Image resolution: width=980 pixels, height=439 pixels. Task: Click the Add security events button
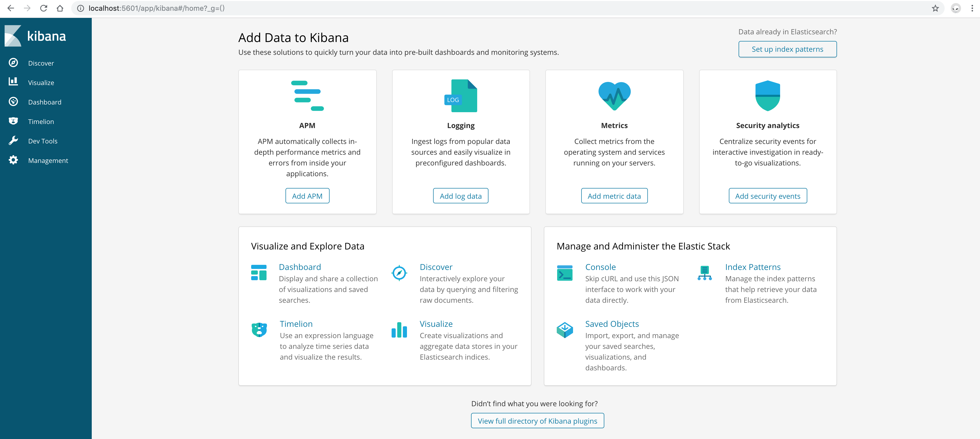(x=767, y=196)
